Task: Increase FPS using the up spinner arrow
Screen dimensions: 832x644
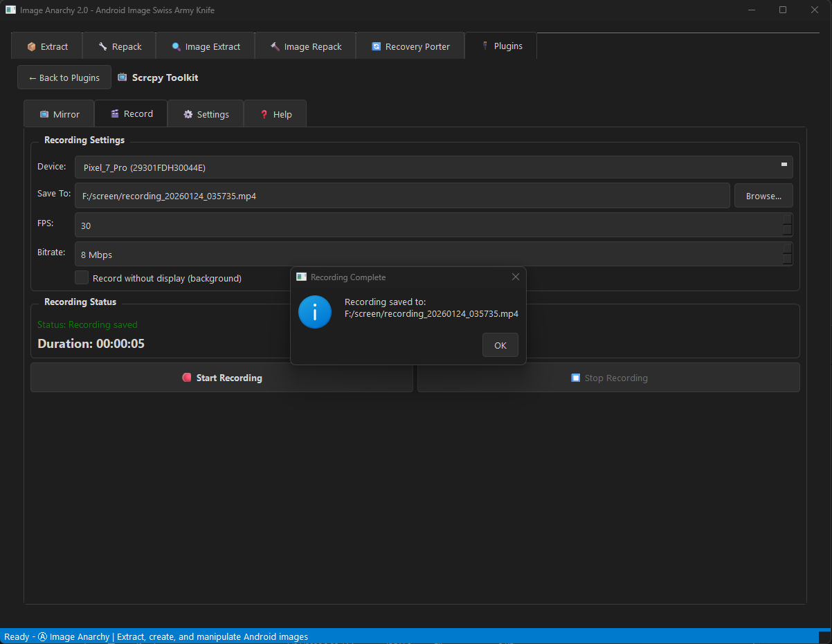Action: (787, 221)
